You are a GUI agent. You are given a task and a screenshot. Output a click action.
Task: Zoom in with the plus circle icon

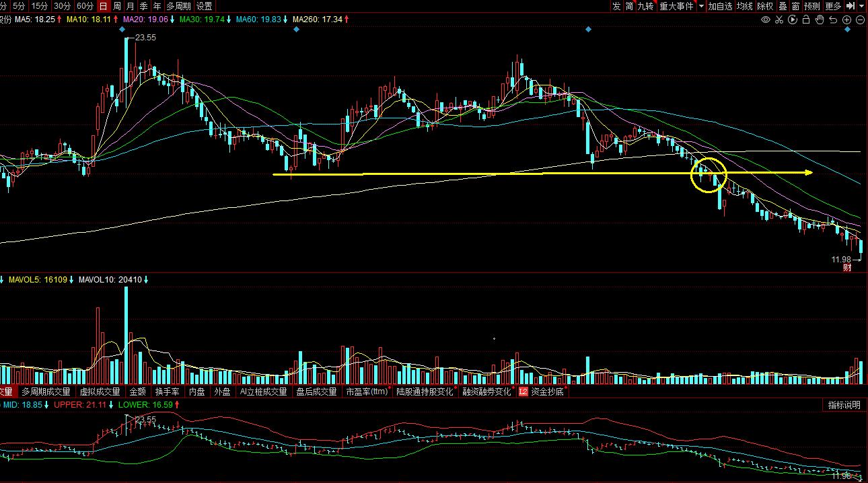pyautogui.click(x=847, y=20)
